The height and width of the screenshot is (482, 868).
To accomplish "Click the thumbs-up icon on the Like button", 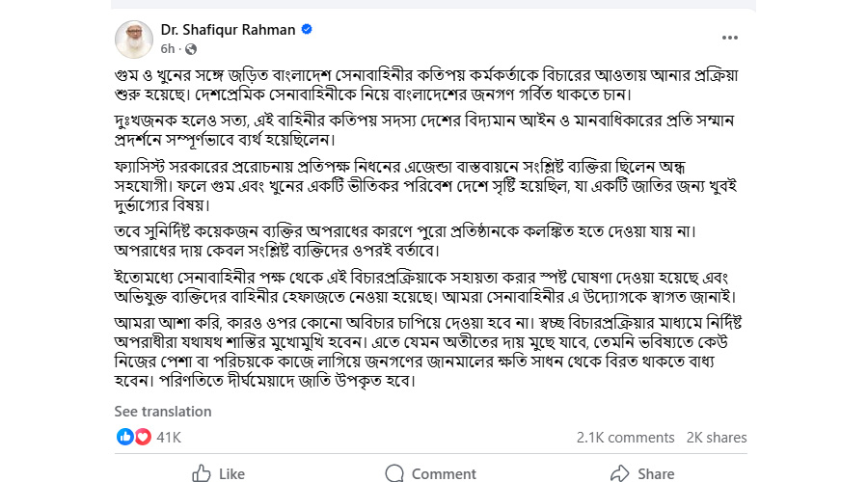I will (x=202, y=473).
